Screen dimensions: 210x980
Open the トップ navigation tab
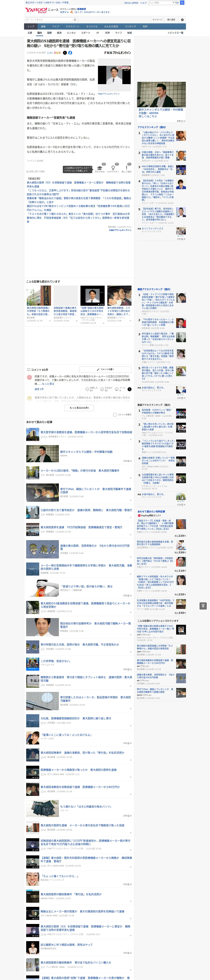click(31, 27)
